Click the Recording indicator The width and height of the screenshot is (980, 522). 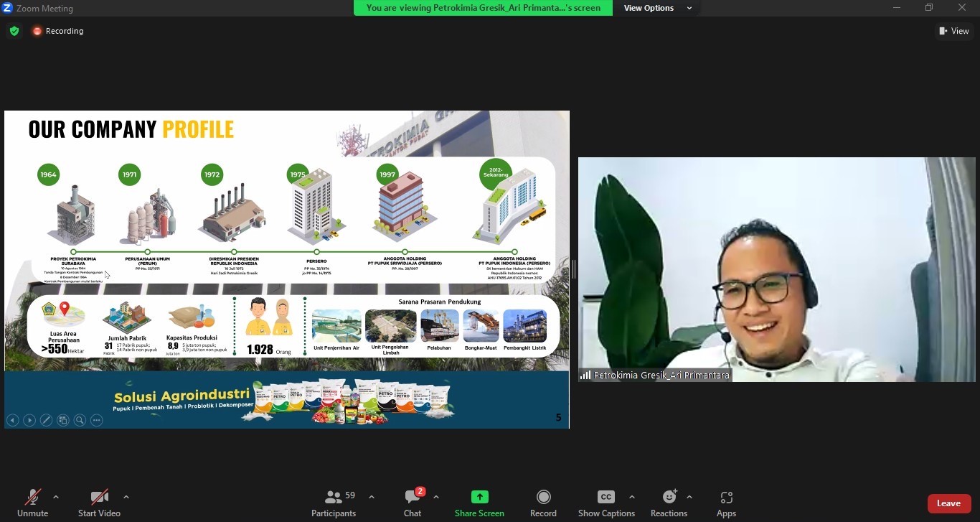pos(58,31)
